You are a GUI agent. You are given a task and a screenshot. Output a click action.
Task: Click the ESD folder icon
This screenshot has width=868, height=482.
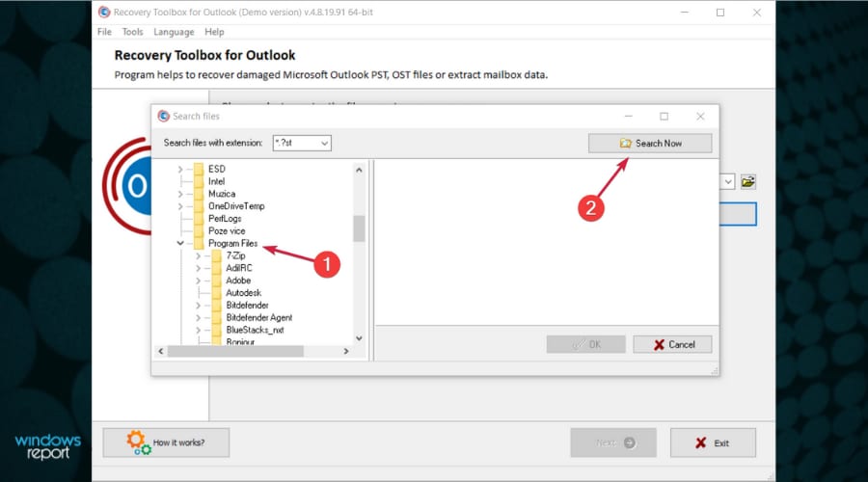click(x=199, y=169)
